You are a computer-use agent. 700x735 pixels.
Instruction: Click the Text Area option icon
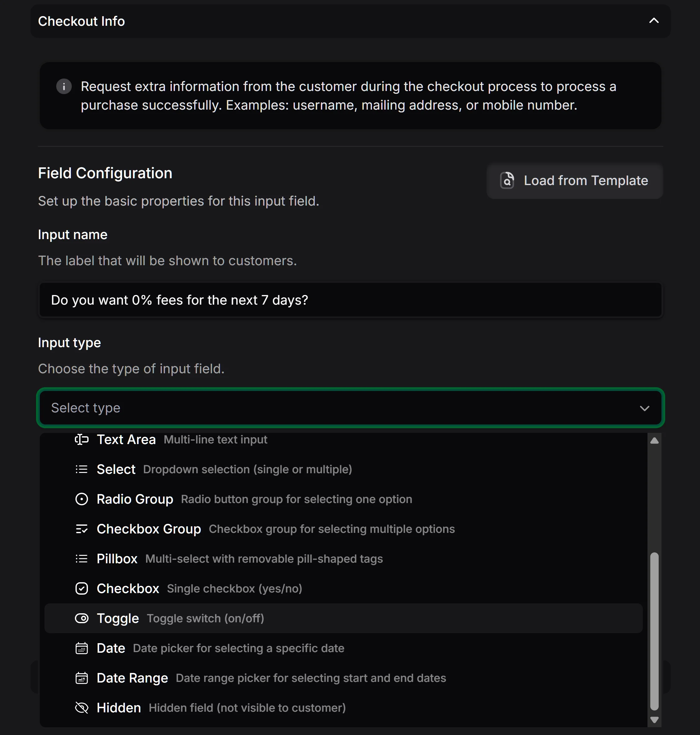[x=81, y=440]
